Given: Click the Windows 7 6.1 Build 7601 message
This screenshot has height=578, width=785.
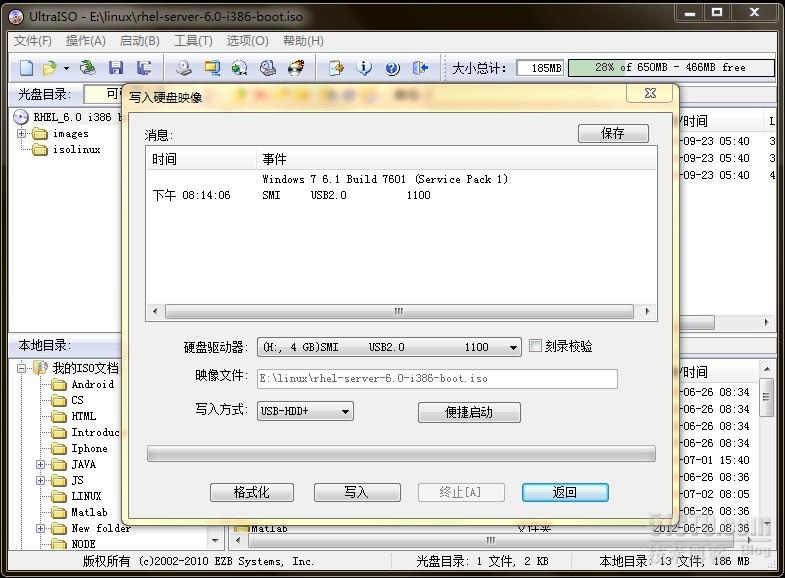Looking at the screenshot, I should click(x=385, y=179).
